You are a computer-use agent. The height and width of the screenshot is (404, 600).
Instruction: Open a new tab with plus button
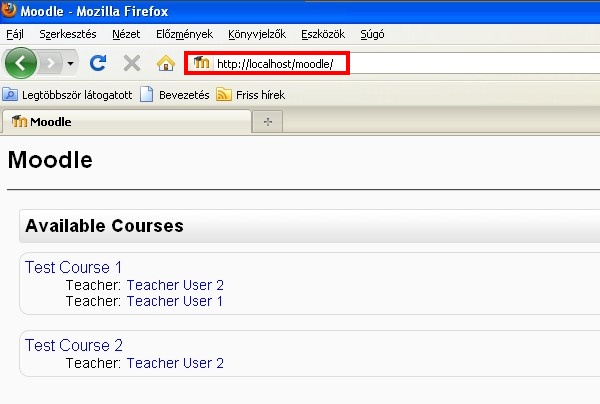pyautogui.click(x=268, y=122)
